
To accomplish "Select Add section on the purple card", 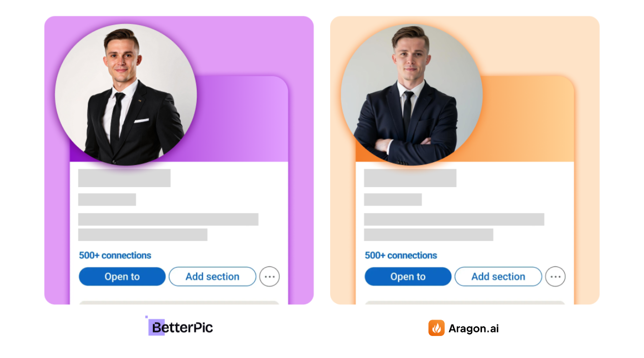I will click(x=212, y=277).
